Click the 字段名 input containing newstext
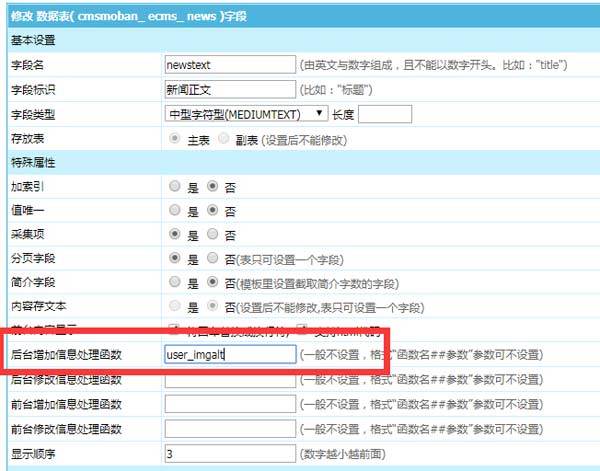The width and height of the screenshot is (600, 471). (230, 65)
